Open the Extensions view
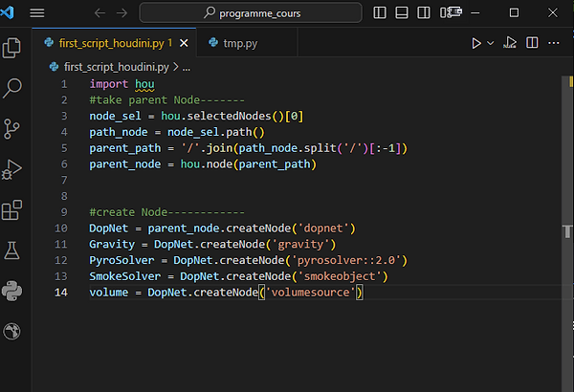 pos(12,210)
